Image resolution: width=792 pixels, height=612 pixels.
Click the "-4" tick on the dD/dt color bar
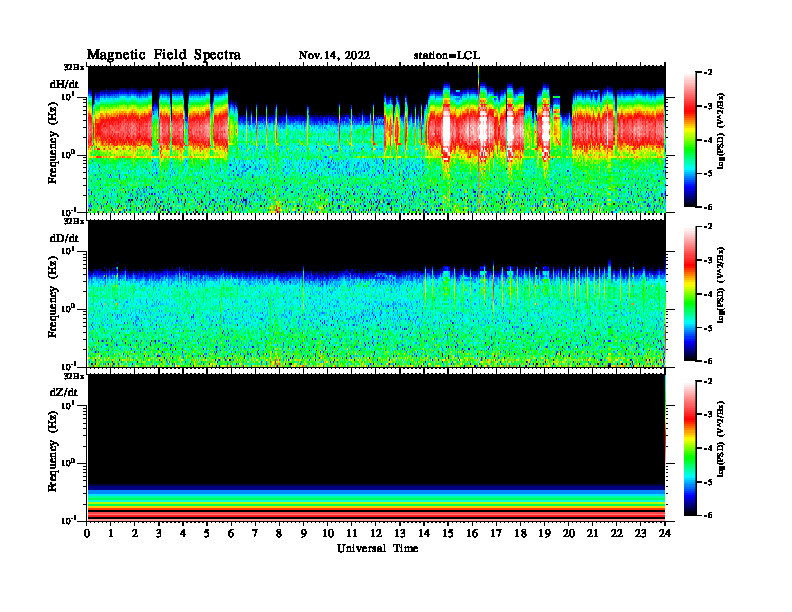708,294
